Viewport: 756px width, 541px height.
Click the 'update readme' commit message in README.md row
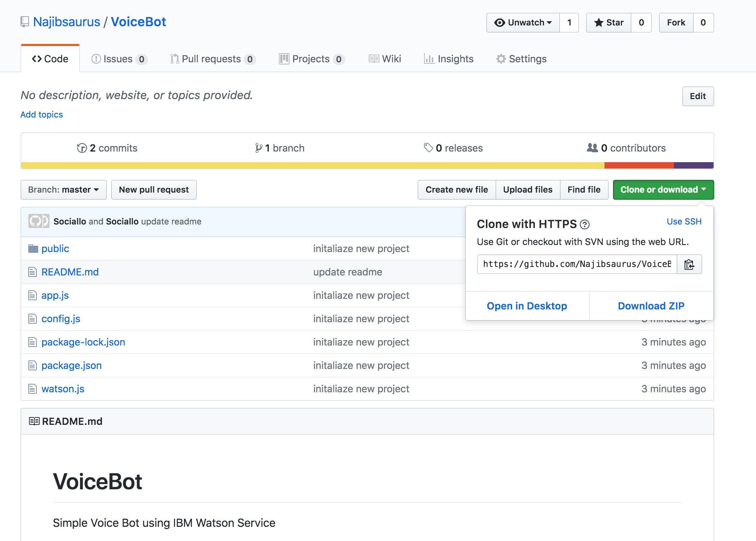tap(348, 272)
